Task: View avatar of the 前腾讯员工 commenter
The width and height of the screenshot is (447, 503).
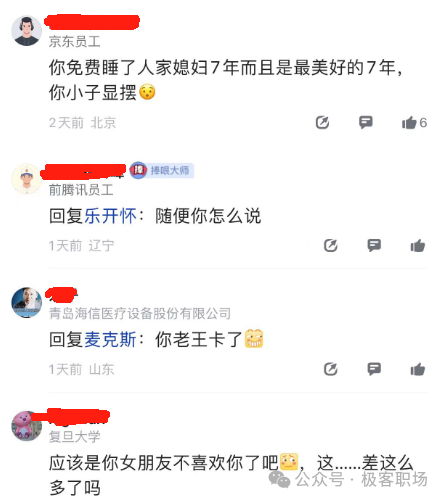Action: (x=27, y=179)
